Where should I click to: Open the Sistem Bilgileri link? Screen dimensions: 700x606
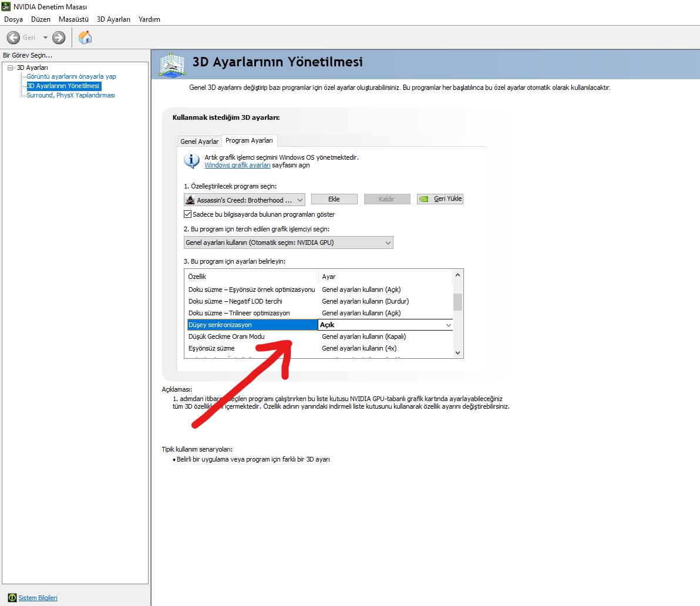click(x=38, y=598)
